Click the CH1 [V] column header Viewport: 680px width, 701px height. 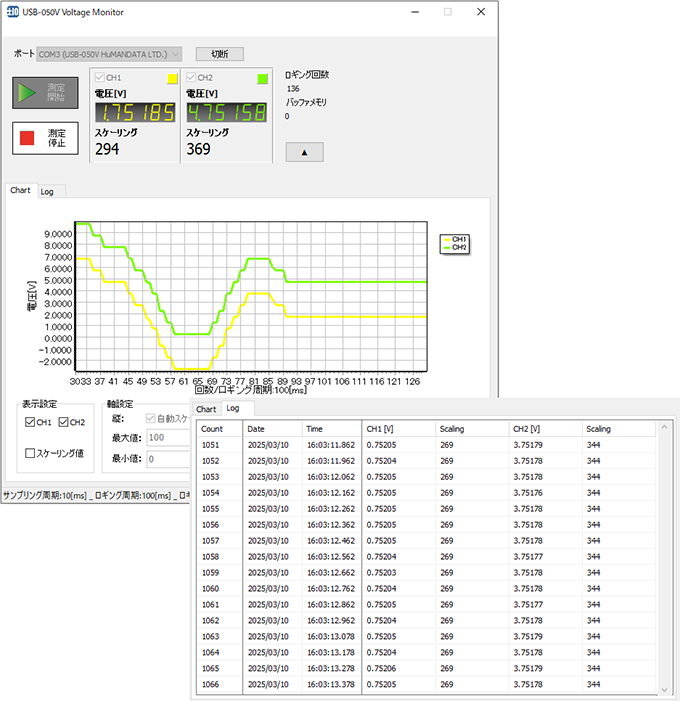tap(399, 429)
